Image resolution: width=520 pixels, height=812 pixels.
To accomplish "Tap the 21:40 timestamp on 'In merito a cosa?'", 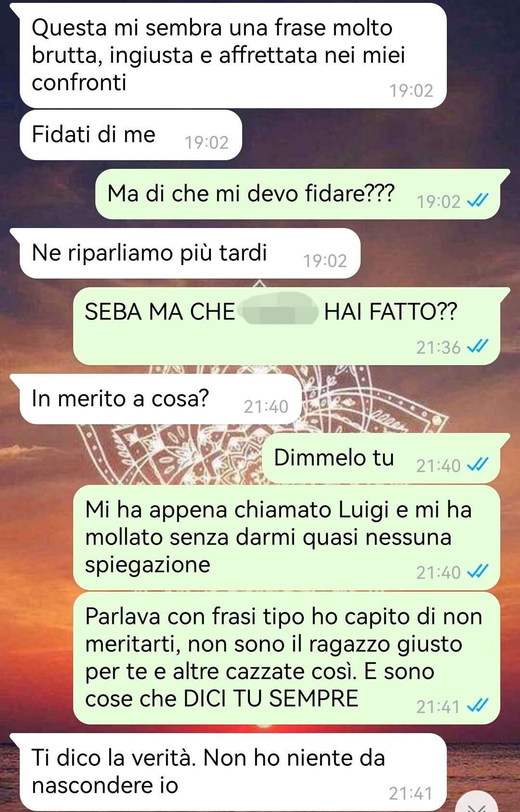I will 266,407.
